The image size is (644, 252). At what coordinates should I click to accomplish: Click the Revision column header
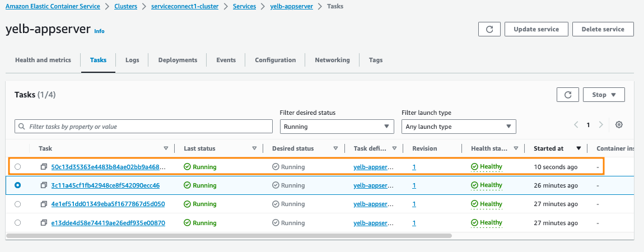coord(424,148)
